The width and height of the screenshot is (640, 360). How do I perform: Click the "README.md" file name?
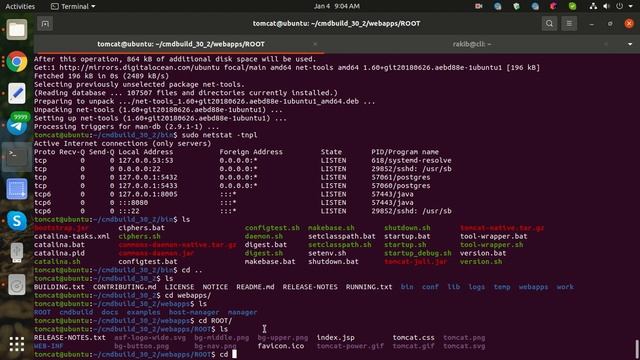(255, 287)
